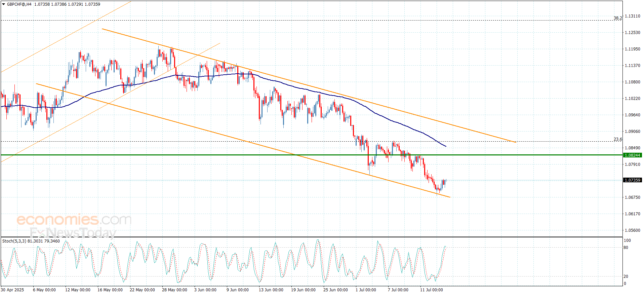Select the 23.6 Fibonacci level label
Image resolution: width=644 pixels, height=294 pixels.
pos(617,139)
